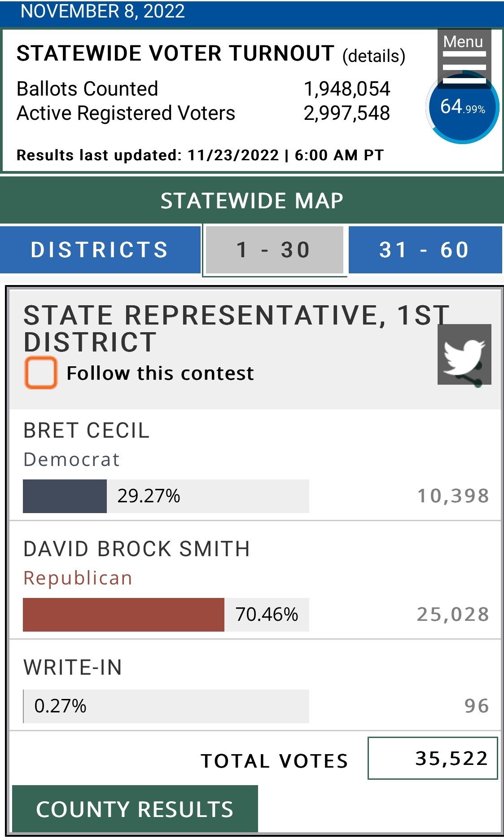Open the Menu hamburger icon

[x=464, y=57]
